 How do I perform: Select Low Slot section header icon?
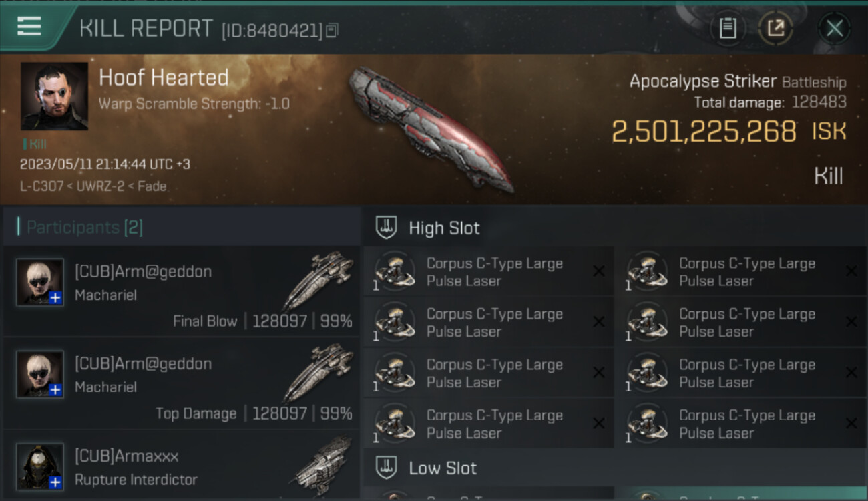pos(386,468)
